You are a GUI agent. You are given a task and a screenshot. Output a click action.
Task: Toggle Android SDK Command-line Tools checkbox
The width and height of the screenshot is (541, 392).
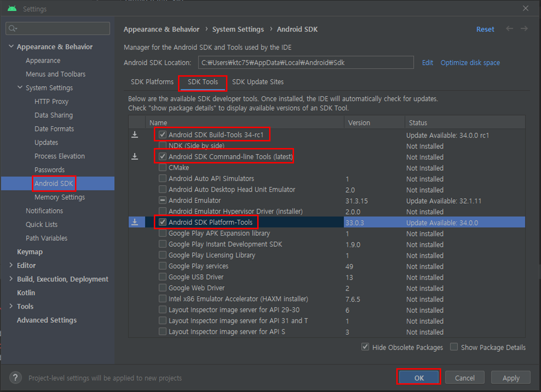[163, 156]
